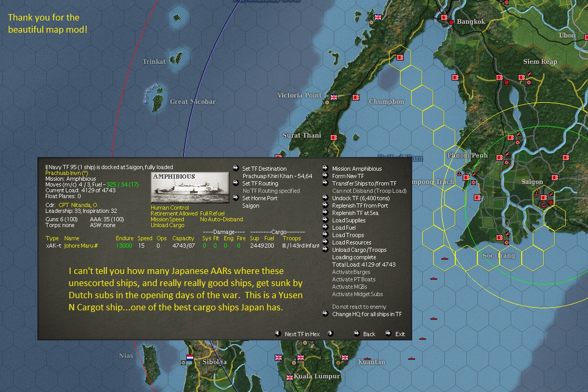Click the arrow beside Set TF Destination
The width and height of the screenshot is (588, 392).
coord(235,168)
